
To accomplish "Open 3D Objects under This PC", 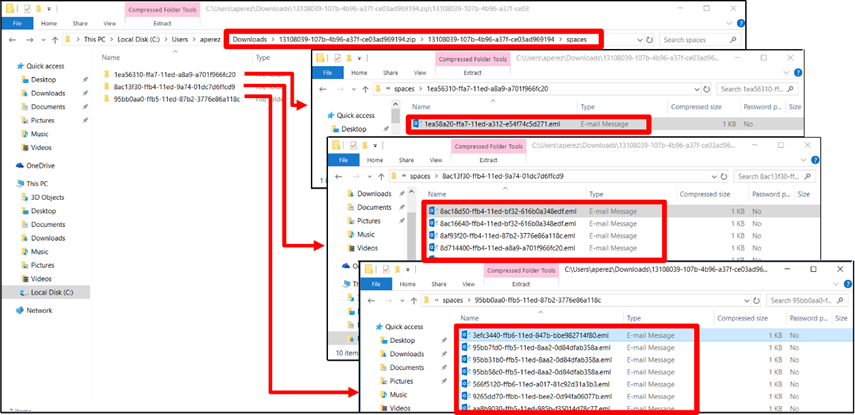I will [50, 197].
